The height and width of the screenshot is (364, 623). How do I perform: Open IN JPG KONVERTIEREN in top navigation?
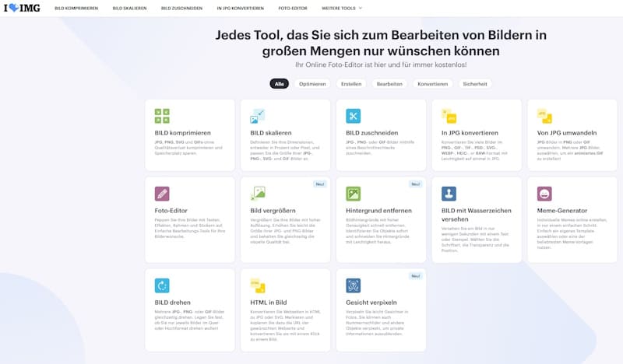pos(241,8)
